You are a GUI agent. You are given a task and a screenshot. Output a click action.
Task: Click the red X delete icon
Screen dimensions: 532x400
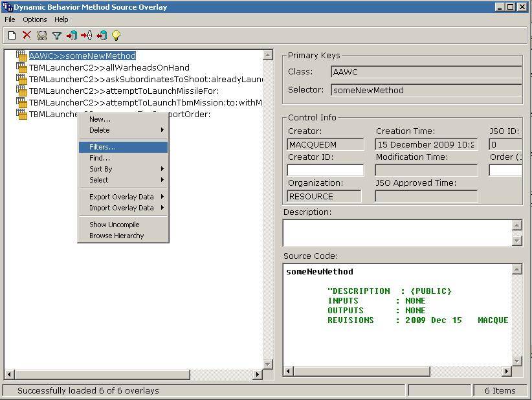pyautogui.click(x=27, y=36)
